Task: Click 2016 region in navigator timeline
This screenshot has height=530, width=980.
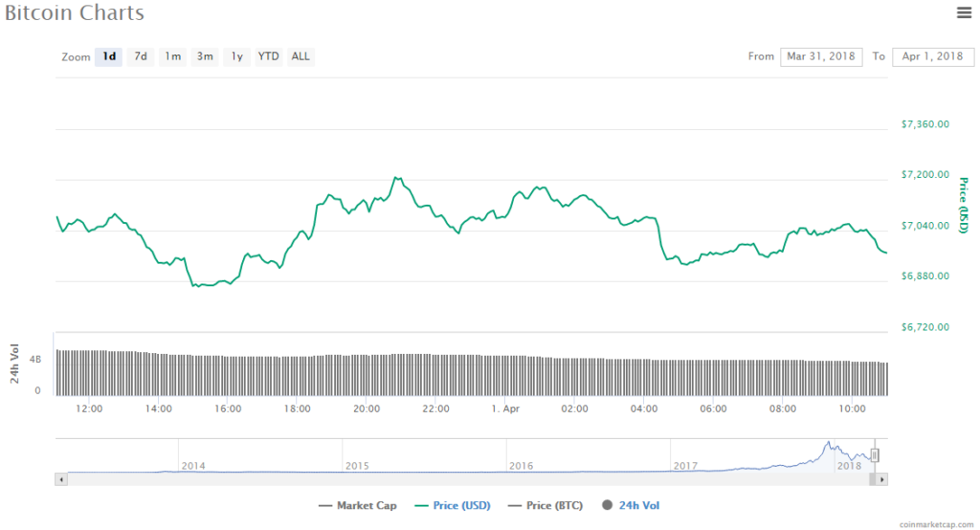Action: coord(521,457)
